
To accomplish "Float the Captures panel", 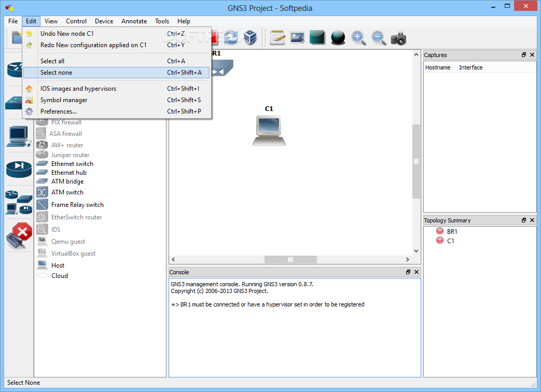I will click(x=524, y=55).
